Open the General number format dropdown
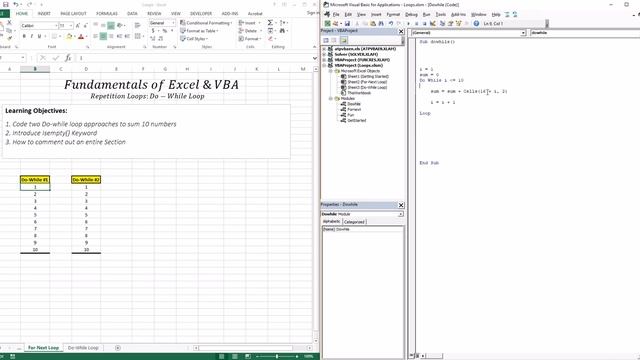Image resolution: width=640 pixels, height=360 pixels. tap(173, 23)
